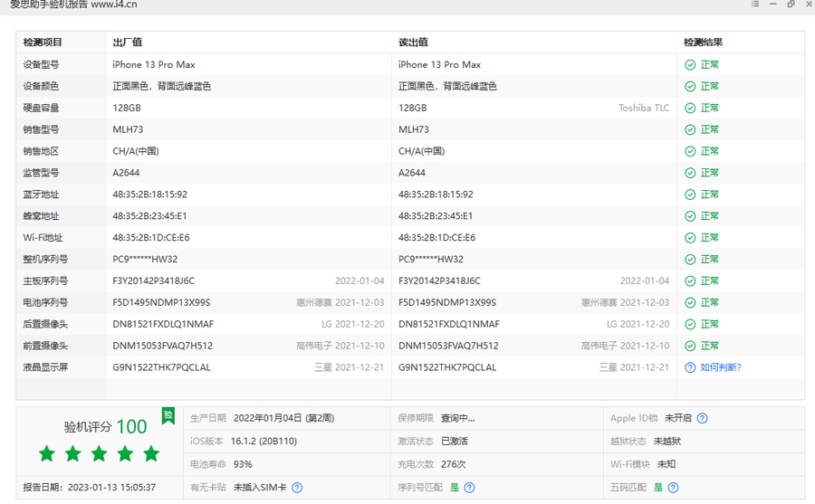Click the factory LCD serial G9N1522THK7PQCLAL
815x504 pixels.
coord(162,367)
